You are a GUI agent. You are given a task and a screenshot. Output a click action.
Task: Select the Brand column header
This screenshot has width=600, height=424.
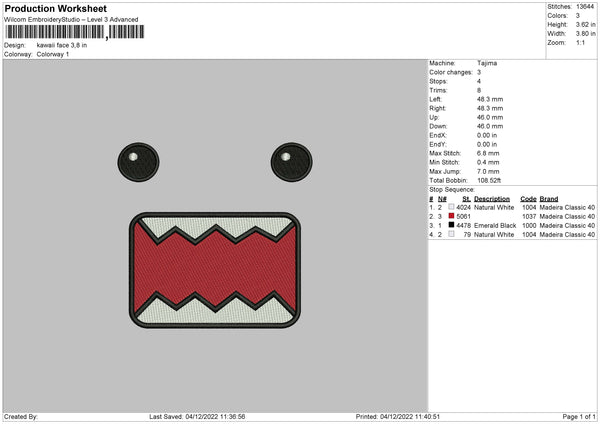click(553, 198)
